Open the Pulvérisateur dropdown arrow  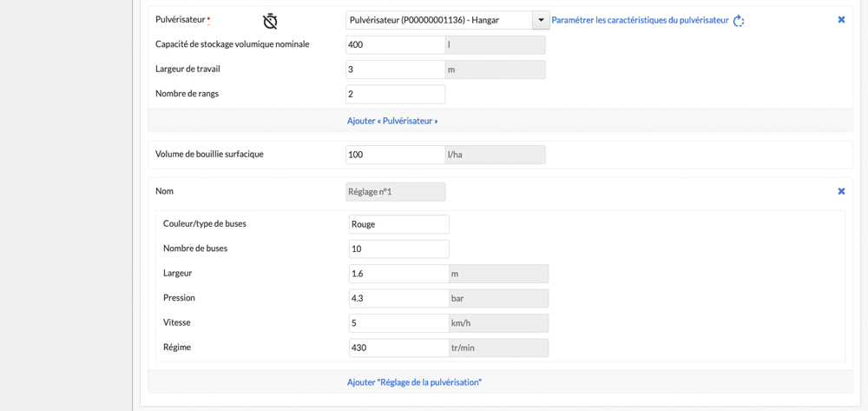tap(540, 21)
